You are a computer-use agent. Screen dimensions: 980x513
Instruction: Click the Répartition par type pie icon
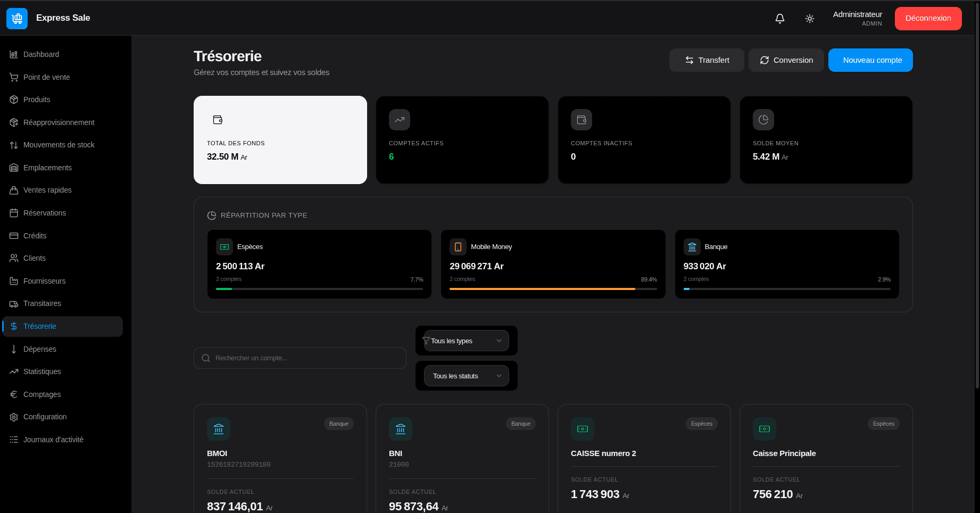click(x=211, y=216)
